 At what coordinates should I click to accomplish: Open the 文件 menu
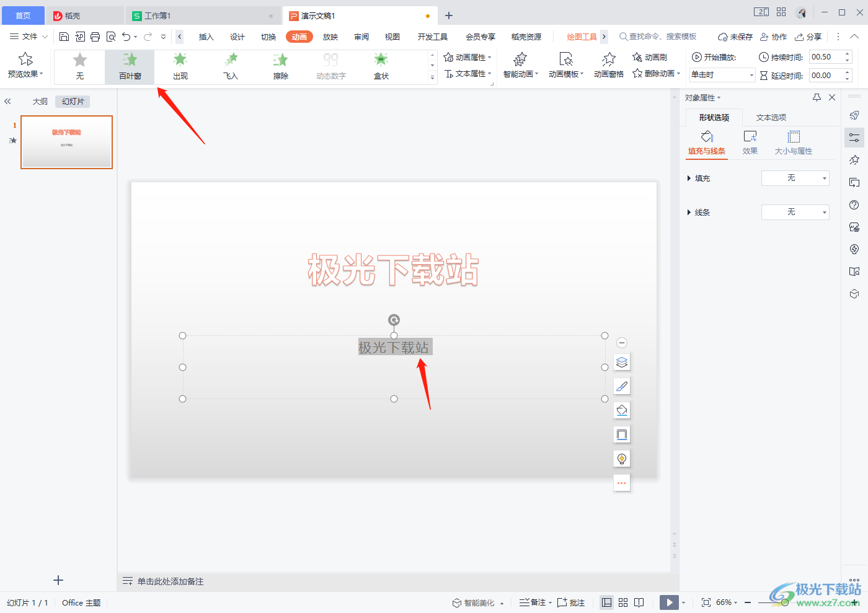[x=29, y=37]
